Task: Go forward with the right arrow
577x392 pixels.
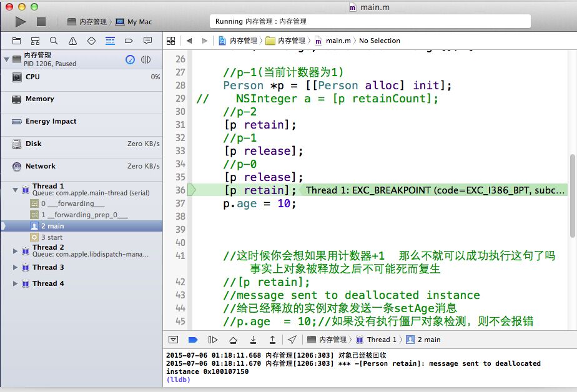Action: point(205,41)
